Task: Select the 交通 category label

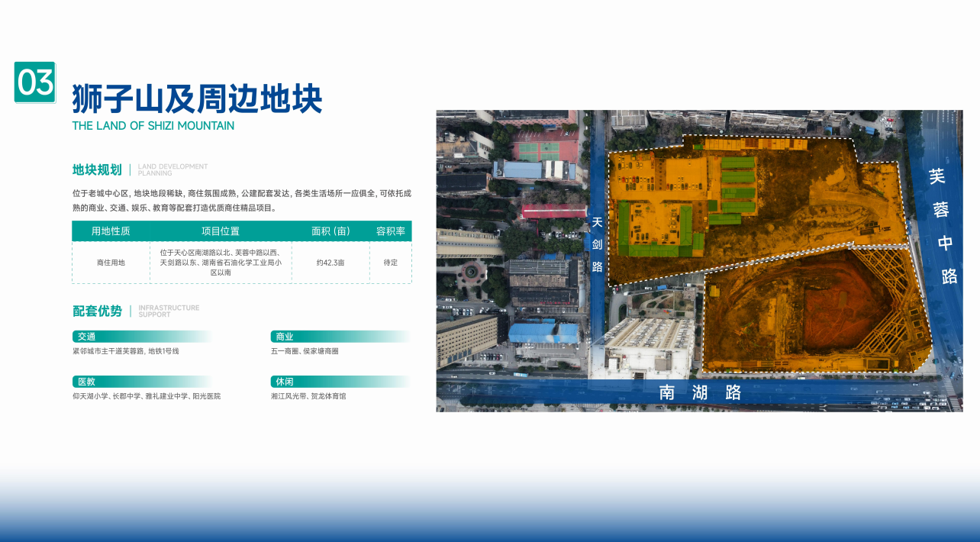Action: pyautogui.click(x=86, y=337)
